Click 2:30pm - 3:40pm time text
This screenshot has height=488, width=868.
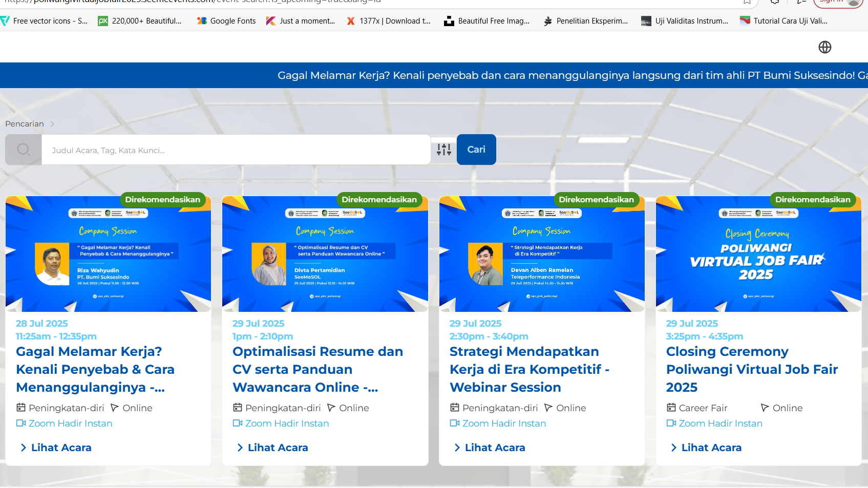(x=489, y=336)
